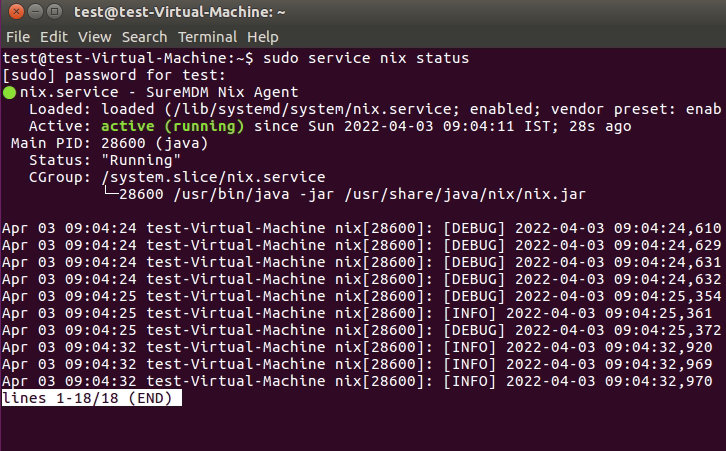This screenshot has height=451, width=726.
Task: Minimize the terminal window
Action: tap(36, 12)
